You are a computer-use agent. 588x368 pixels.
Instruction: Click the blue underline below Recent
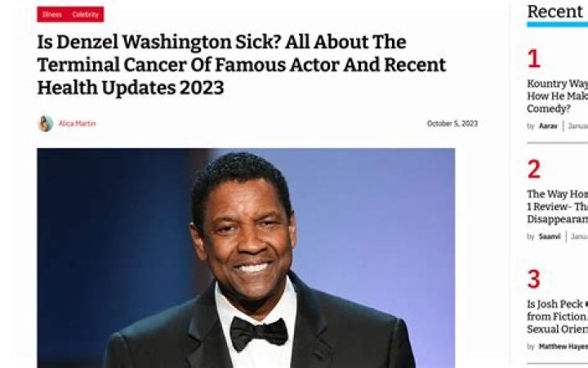(x=557, y=25)
